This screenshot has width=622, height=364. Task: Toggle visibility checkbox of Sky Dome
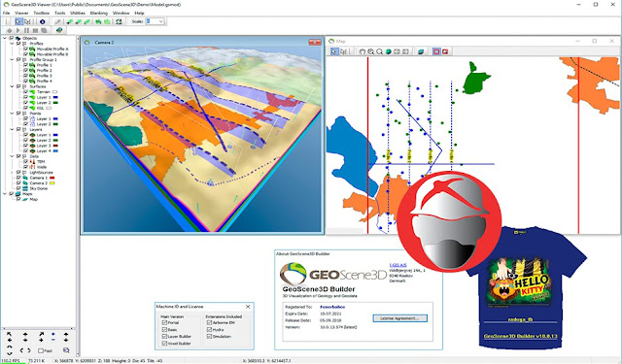point(18,188)
